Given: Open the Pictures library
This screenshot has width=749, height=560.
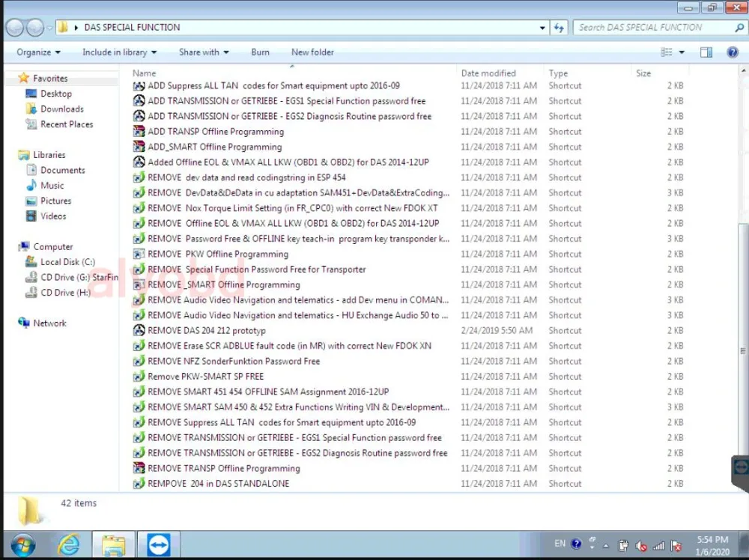Looking at the screenshot, I should click(x=56, y=201).
